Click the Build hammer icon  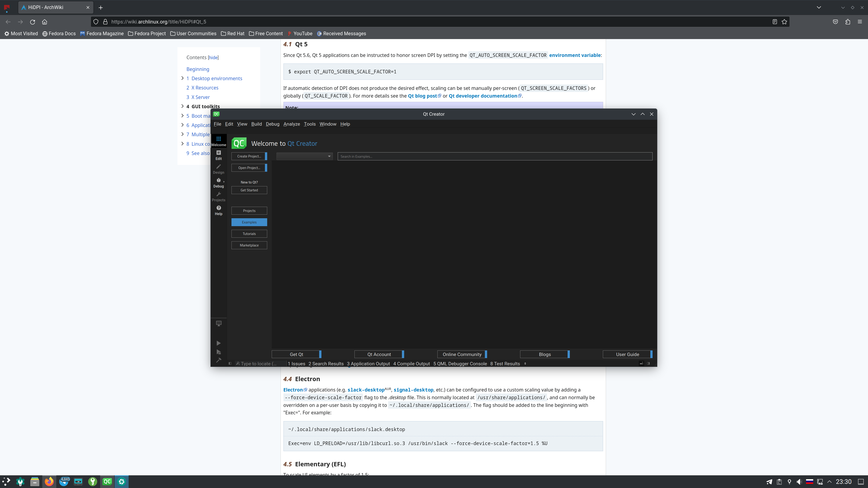(218, 360)
